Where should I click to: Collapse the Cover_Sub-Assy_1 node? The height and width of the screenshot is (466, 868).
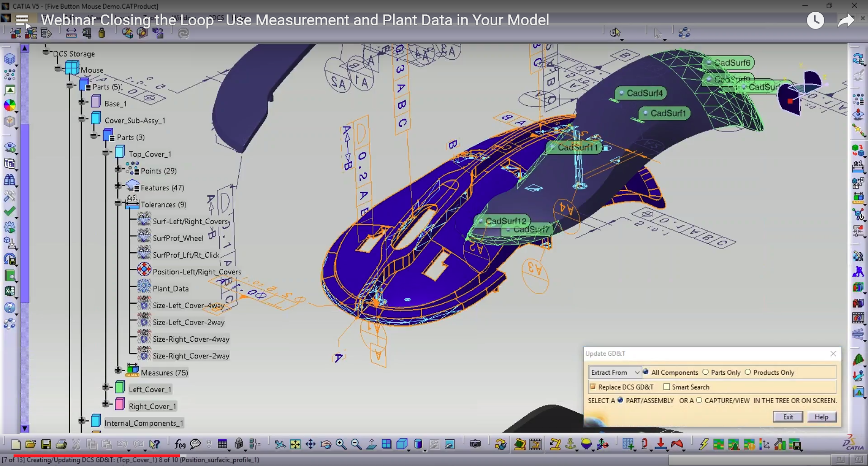tap(82, 119)
